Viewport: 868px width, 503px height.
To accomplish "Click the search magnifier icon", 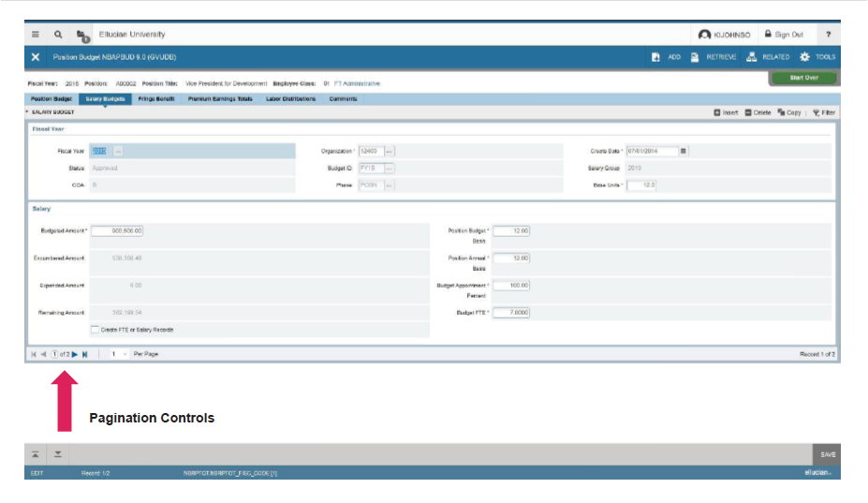I will coord(58,35).
